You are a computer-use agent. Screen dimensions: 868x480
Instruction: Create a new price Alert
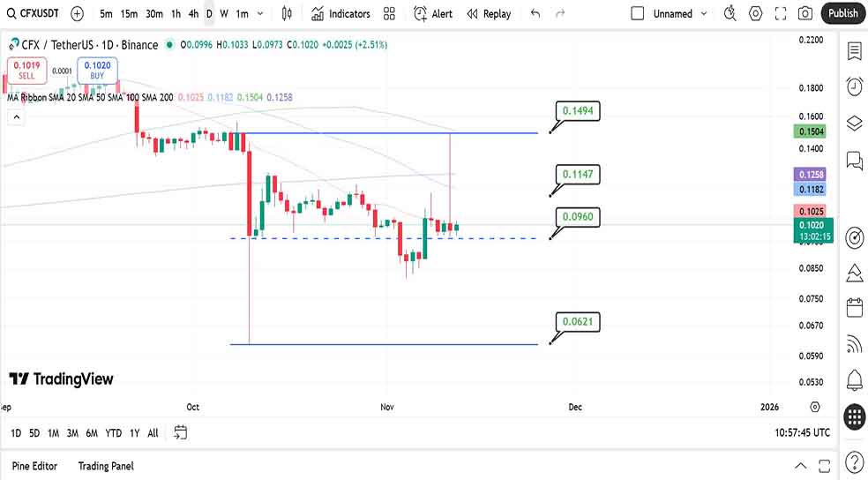(x=433, y=13)
